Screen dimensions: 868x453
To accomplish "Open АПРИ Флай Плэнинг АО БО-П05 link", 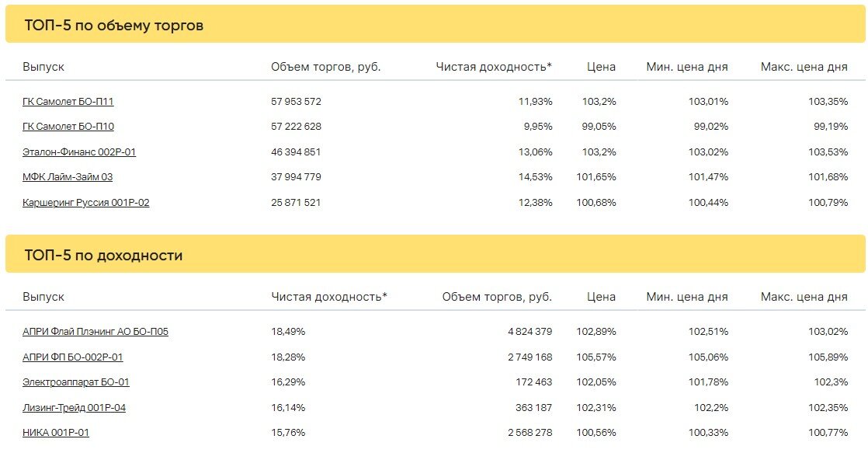I will (95, 331).
